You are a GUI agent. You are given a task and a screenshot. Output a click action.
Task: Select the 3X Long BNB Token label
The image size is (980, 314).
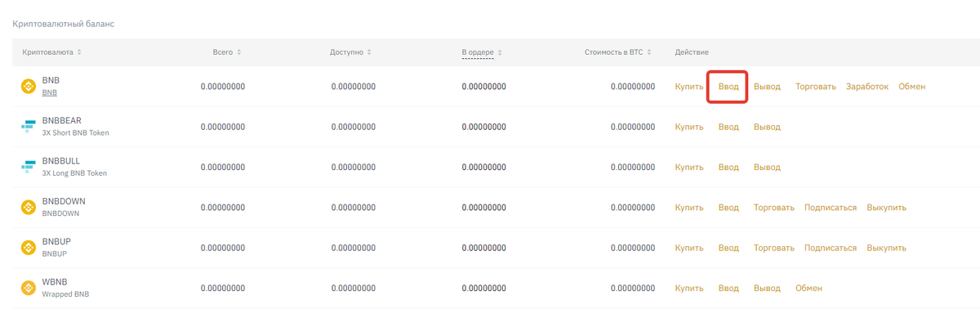tap(74, 173)
